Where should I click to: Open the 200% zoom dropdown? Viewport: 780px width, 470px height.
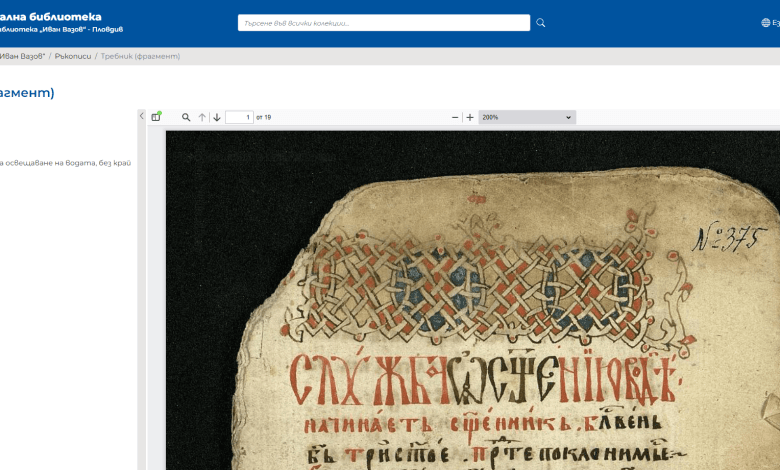tap(527, 117)
